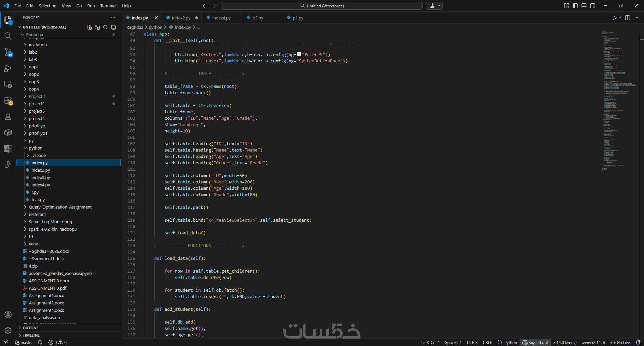Click Go Live in status bar

coord(620,342)
